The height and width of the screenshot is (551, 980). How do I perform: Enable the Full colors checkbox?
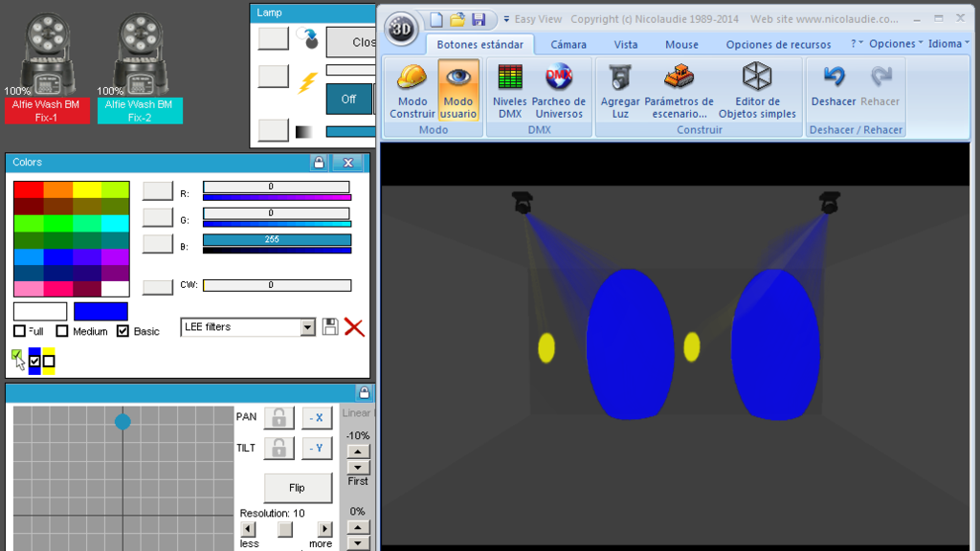[19, 330]
